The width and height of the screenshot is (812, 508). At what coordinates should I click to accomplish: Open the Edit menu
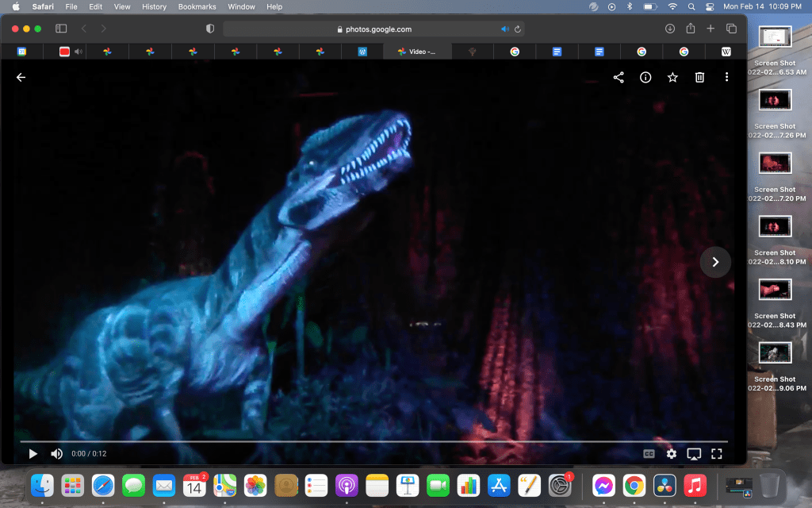pyautogui.click(x=95, y=6)
